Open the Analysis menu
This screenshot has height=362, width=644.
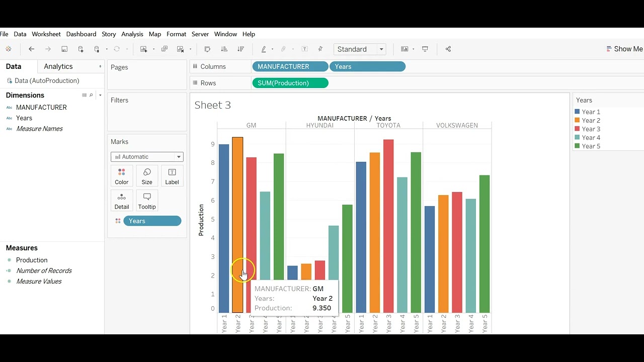pos(132,34)
